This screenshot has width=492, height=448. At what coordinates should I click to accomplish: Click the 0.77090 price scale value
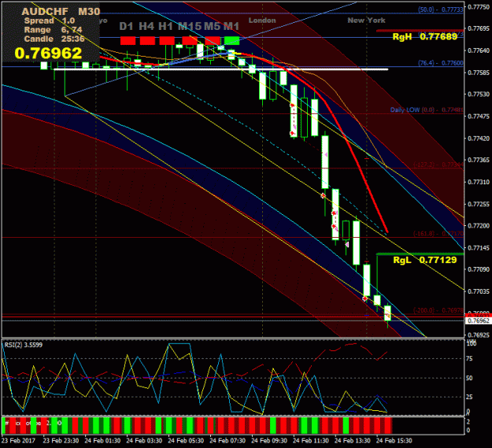[x=479, y=269]
